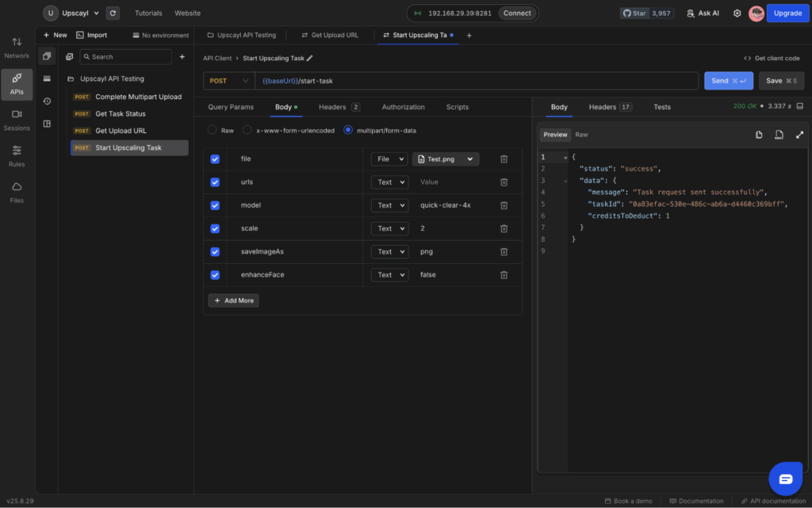
Task: Uncheck the model parameter checkbox
Action: pos(215,205)
